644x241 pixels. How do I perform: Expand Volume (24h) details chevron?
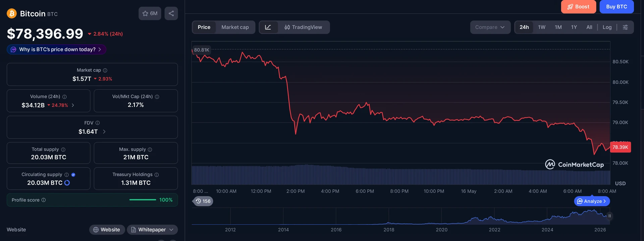73,105
